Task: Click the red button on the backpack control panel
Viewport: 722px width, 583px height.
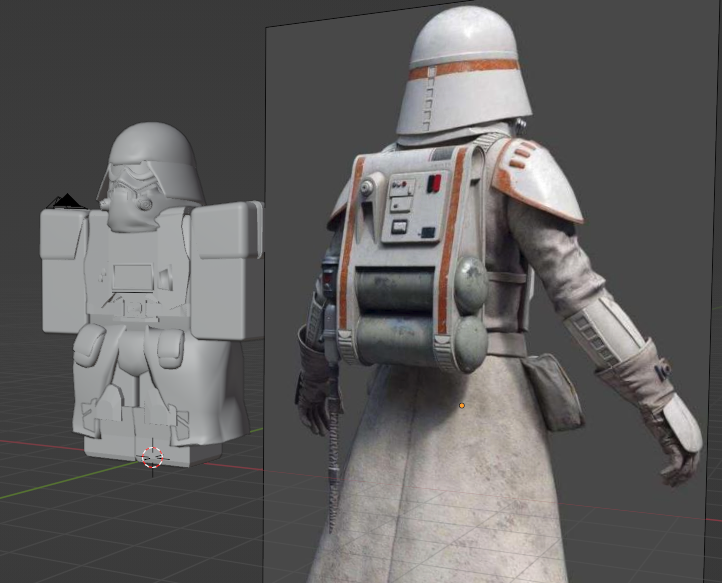Action: (x=433, y=183)
